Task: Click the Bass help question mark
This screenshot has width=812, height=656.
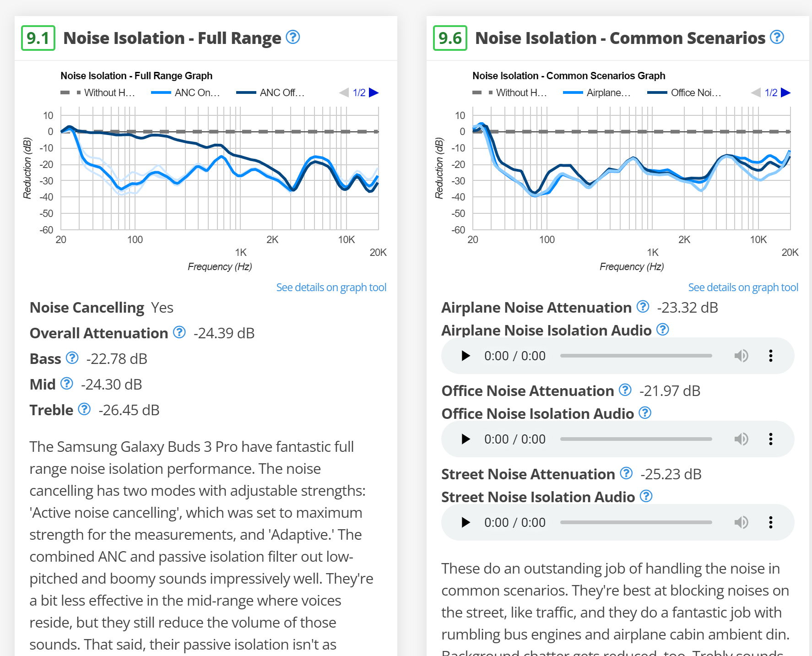Action: pyautogui.click(x=72, y=358)
